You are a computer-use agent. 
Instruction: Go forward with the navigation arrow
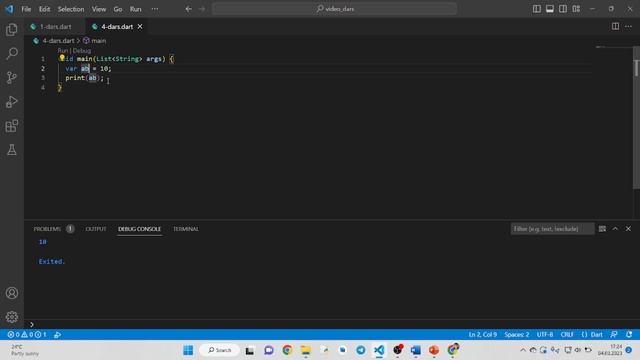(x=202, y=9)
